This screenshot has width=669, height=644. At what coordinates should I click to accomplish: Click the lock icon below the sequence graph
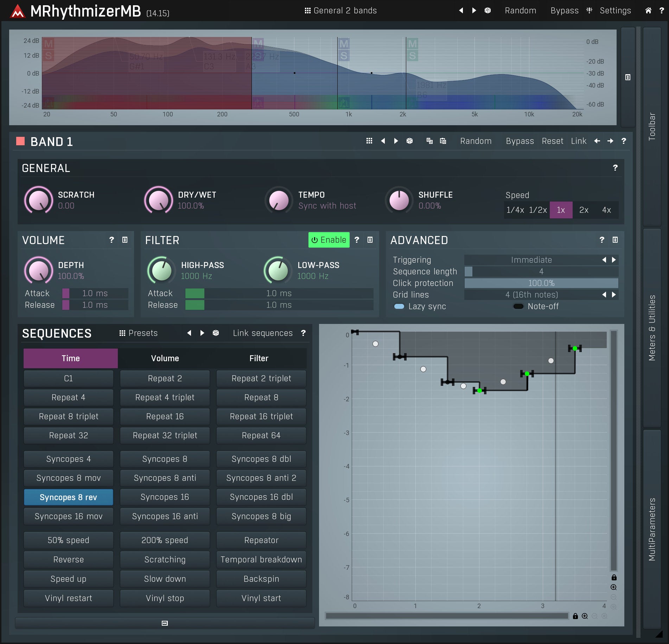[575, 616]
